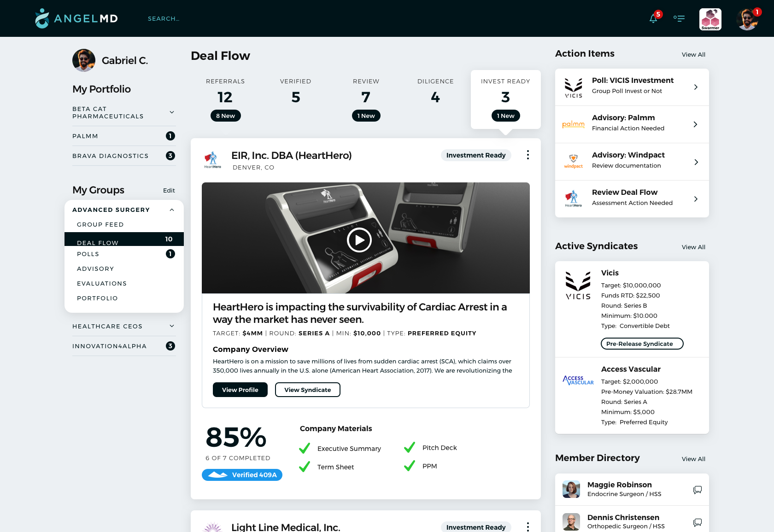
Task: Click Gabriel C. sidebar profile photo
Action: click(84, 60)
